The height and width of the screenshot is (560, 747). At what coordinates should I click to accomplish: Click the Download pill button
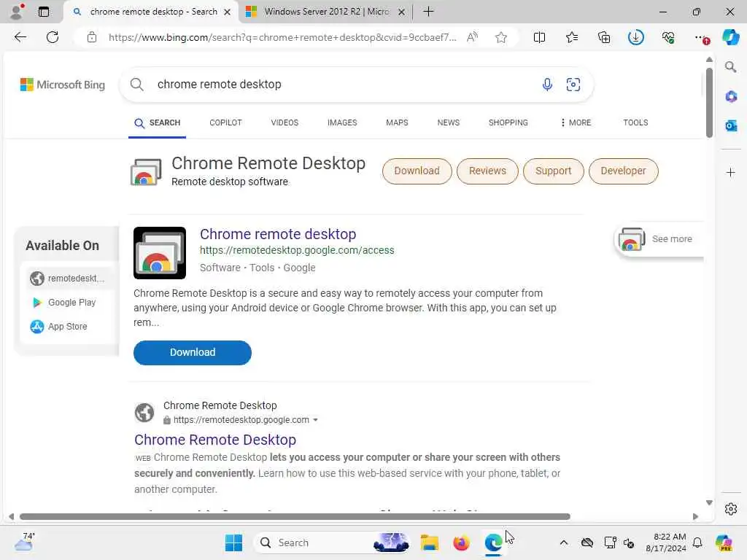click(x=417, y=171)
